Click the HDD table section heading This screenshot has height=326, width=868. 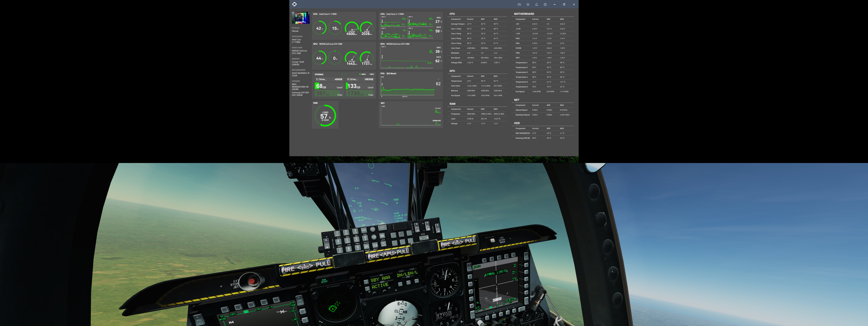coord(517,123)
